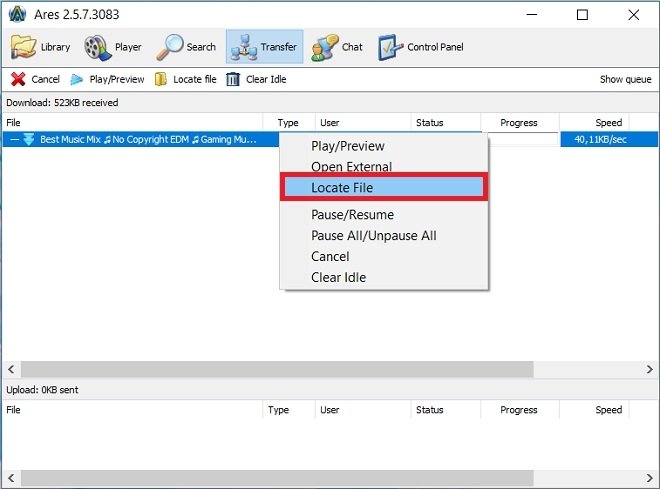The height and width of the screenshot is (489, 660).
Task: Maximize the Ares window
Action: pos(582,15)
